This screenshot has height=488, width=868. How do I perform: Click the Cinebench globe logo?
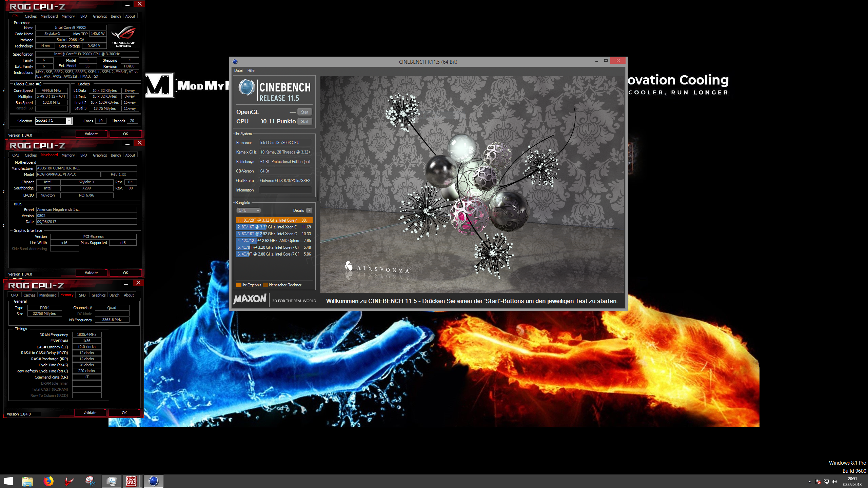247,87
